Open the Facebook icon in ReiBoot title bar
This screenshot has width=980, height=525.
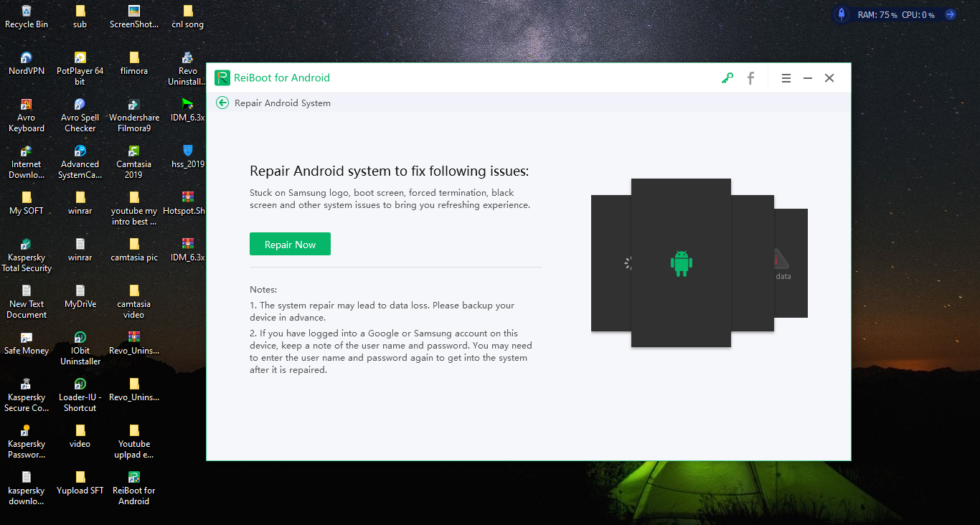(x=750, y=78)
